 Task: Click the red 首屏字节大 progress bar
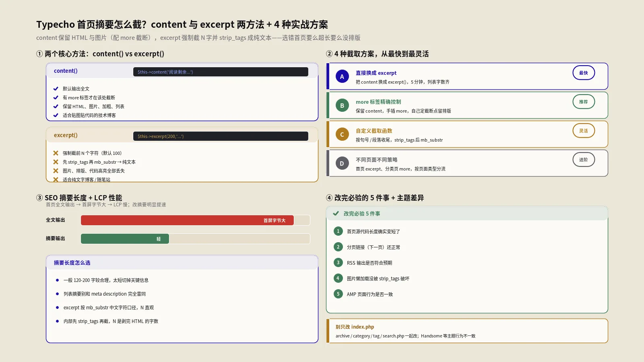[x=187, y=220]
